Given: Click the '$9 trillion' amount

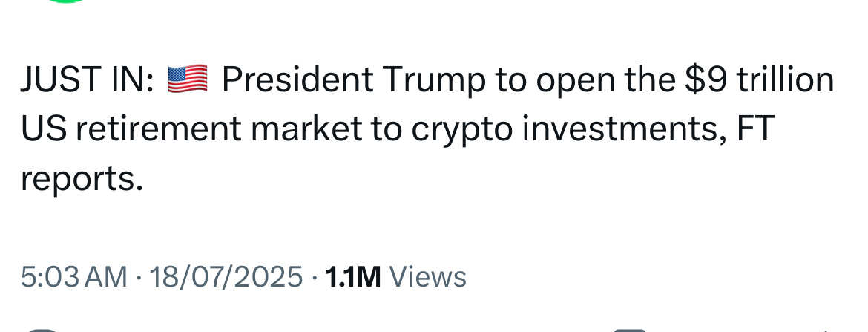Looking at the screenshot, I should click(x=760, y=79).
